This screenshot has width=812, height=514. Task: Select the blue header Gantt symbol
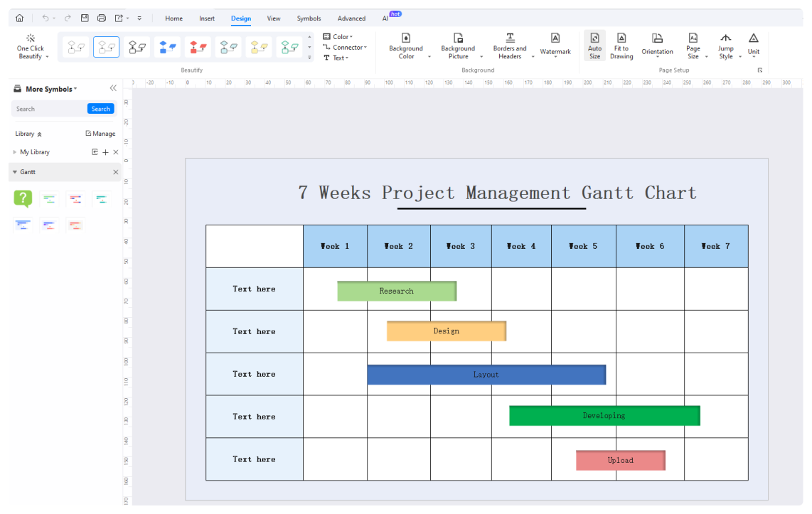(x=23, y=225)
